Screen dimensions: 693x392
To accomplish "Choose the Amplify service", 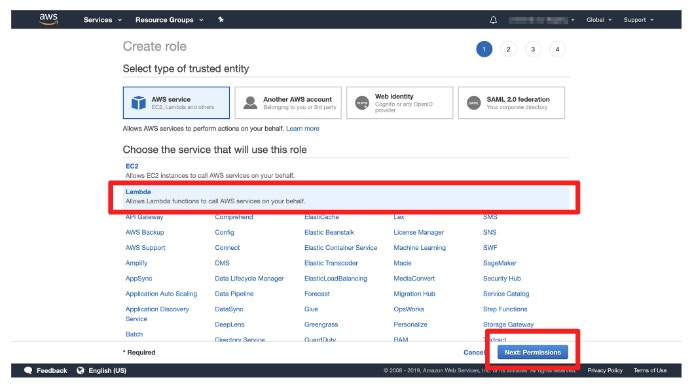I will [136, 263].
